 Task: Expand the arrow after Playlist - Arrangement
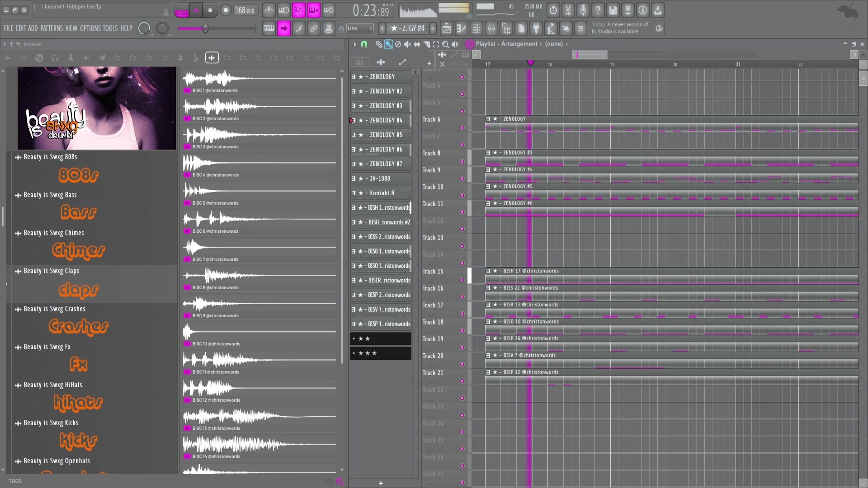click(541, 44)
